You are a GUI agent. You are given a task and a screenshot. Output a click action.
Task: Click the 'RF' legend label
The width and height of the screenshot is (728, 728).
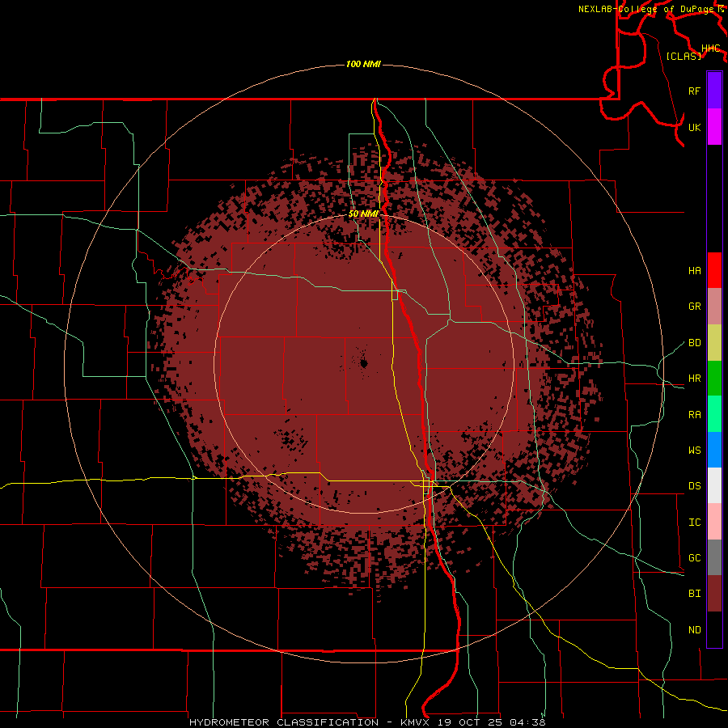point(694,91)
